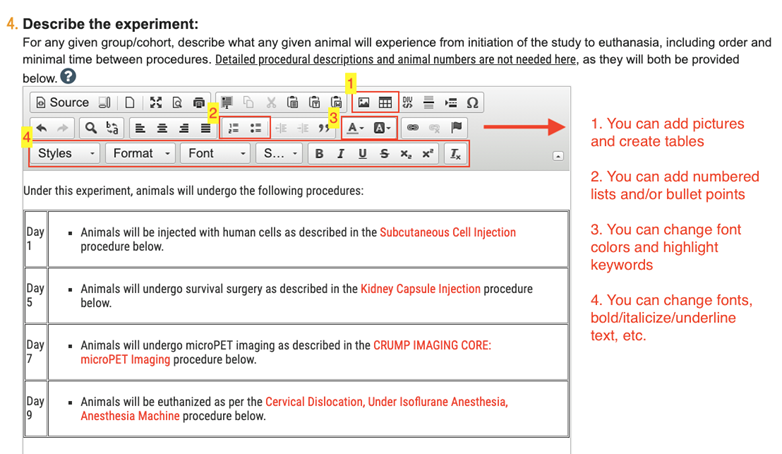Open the help question mark icon
782x454 pixels.
(68, 76)
